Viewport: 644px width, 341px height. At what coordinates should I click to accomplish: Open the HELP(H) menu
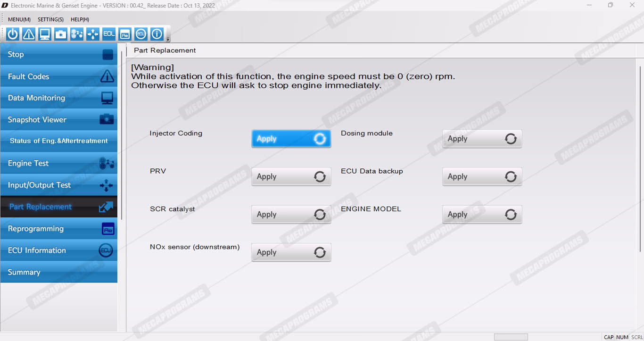[x=80, y=19]
